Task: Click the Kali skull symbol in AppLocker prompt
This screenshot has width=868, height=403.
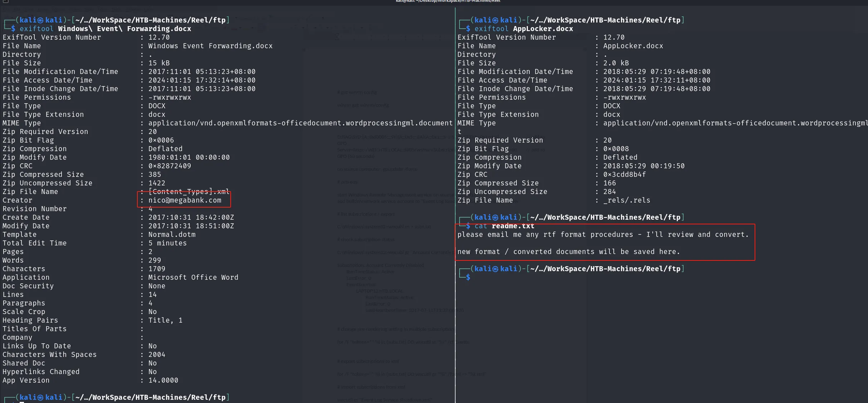Action: (495, 20)
